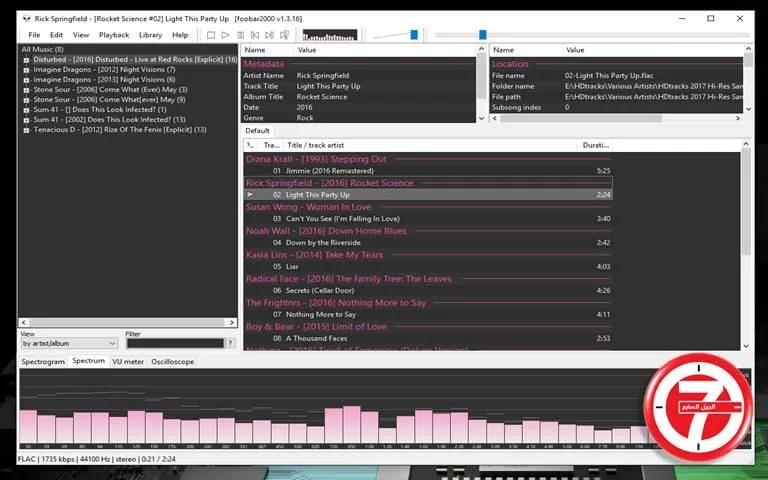The image size is (768, 480).
Task: Select track 08 A Thousand Faces
Action: [x=428, y=339]
